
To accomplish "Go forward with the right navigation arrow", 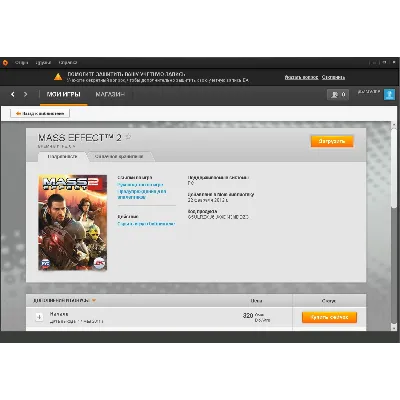I will coord(26,94).
